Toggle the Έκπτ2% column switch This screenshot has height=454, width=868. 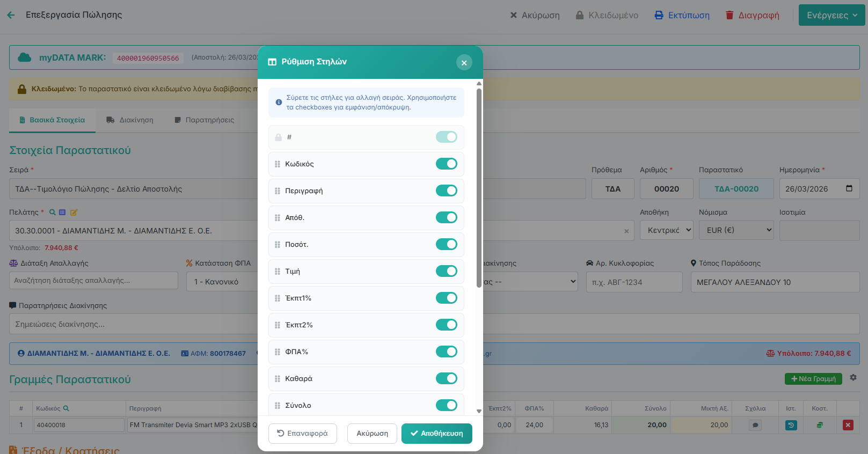[447, 325]
